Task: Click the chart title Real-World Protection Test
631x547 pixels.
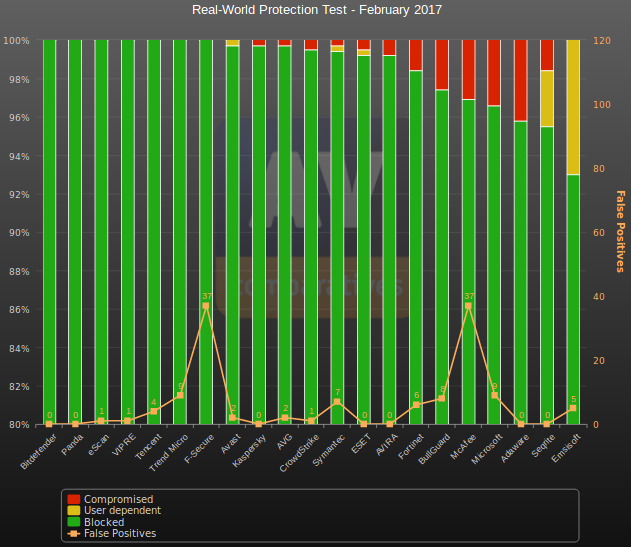Action: (317, 10)
